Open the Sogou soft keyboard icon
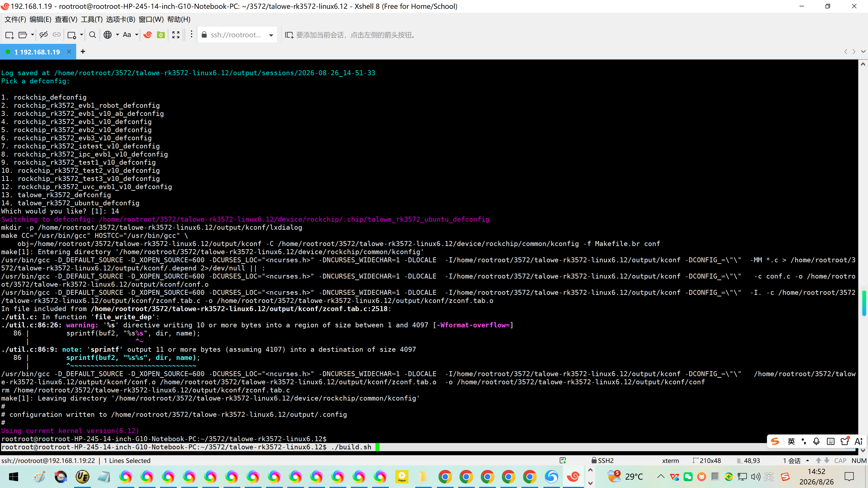 pyautogui.click(x=831, y=441)
